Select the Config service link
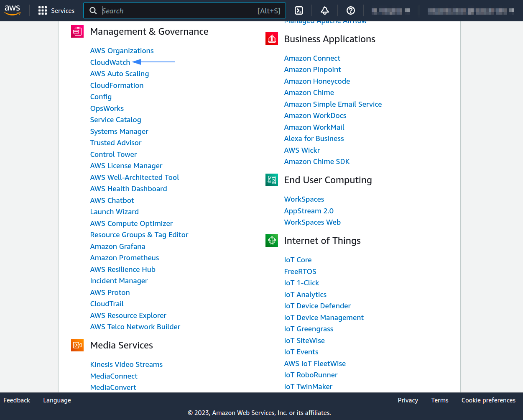This screenshot has width=523, height=420. 101,97
